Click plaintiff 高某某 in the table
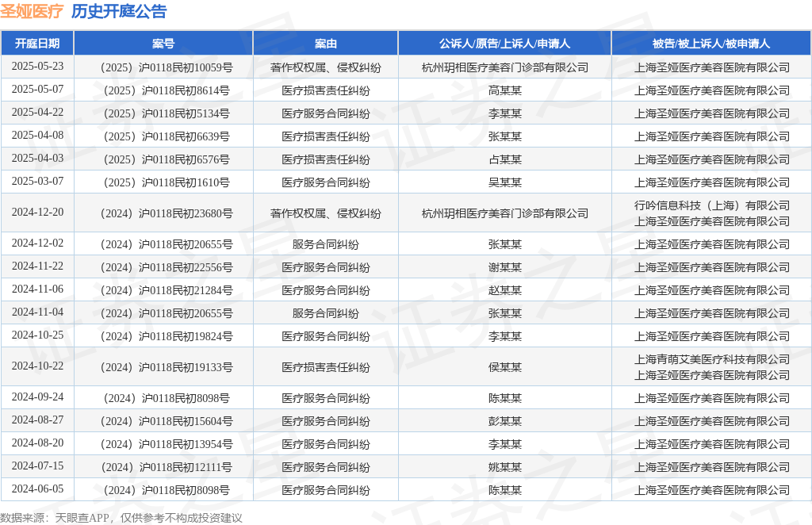This screenshot has width=812, height=525. pyautogui.click(x=504, y=90)
